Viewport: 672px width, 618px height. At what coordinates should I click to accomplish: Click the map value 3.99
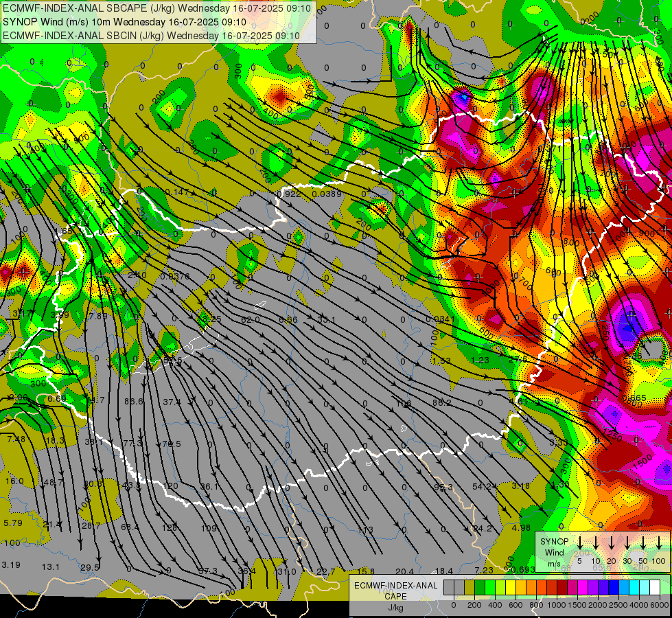click(x=60, y=314)
